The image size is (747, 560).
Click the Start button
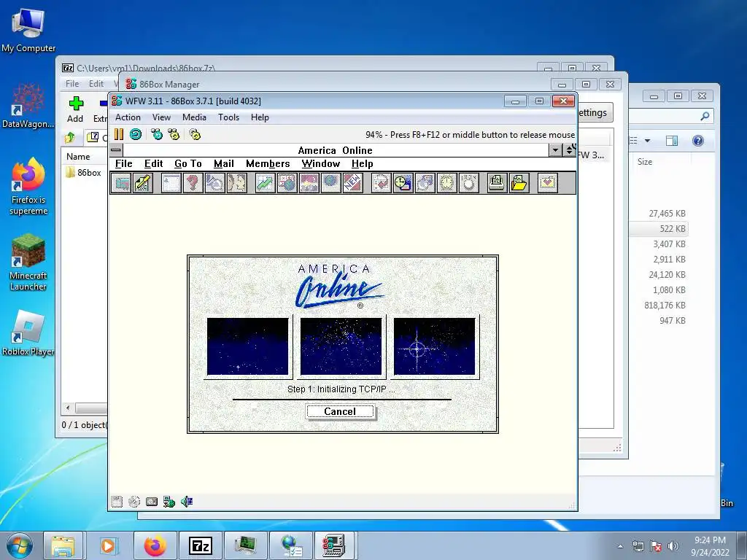click(x=19, y=545)
